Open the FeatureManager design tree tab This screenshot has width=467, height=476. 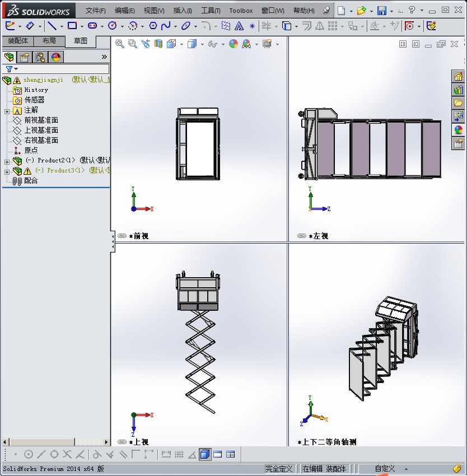[x=9, y=57]
